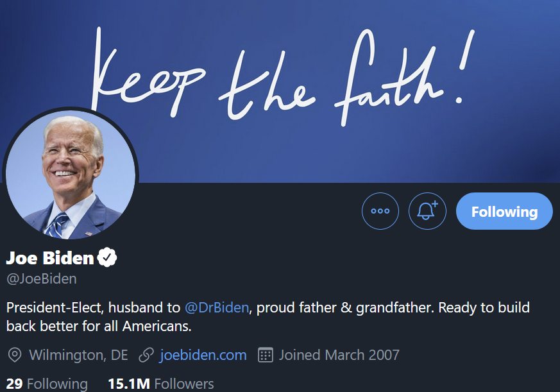Click the Joe Biden display name
The width and height of the screenshot is (560, 392).
pos(50,258)
